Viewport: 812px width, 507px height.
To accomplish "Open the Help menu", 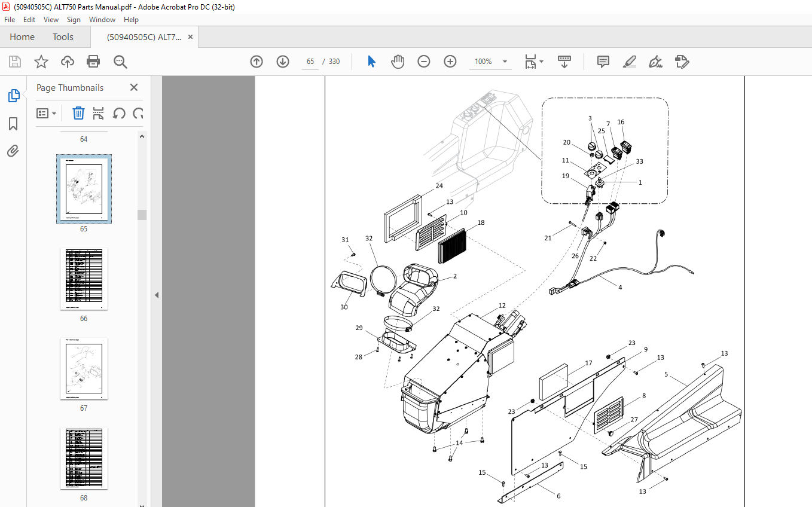I will tap(131, 20).
